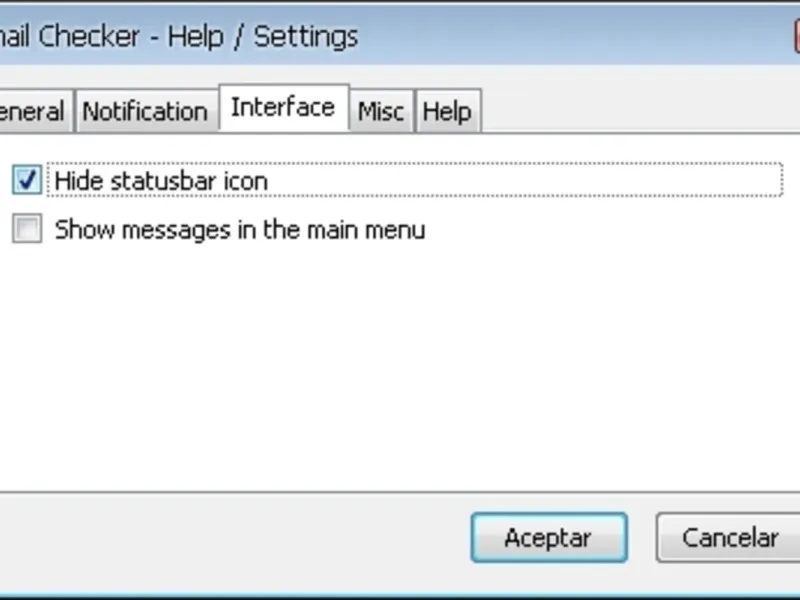This screenshot has width=800, height=600.
Task: Click the gap between Aceptar and Cancelar
Action: pos(642,537)
